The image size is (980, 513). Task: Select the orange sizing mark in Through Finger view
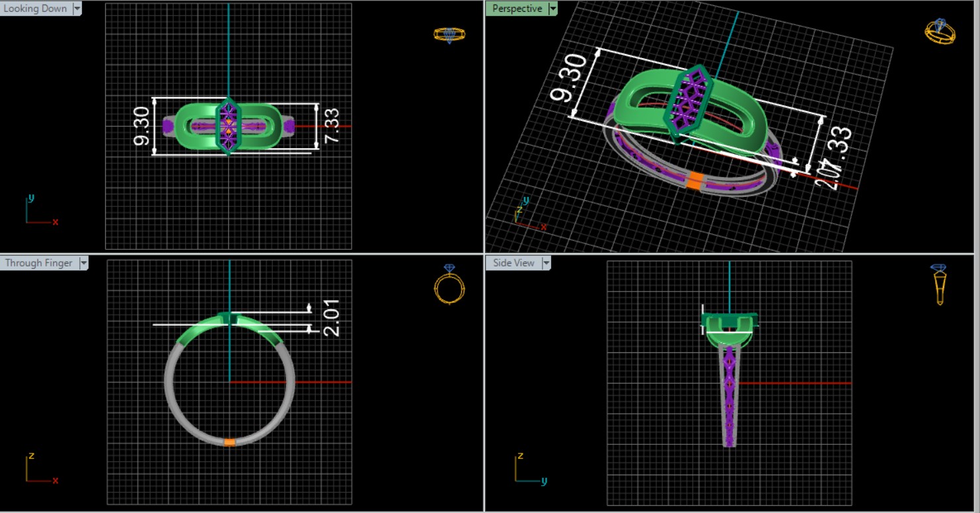pos(229,442)
